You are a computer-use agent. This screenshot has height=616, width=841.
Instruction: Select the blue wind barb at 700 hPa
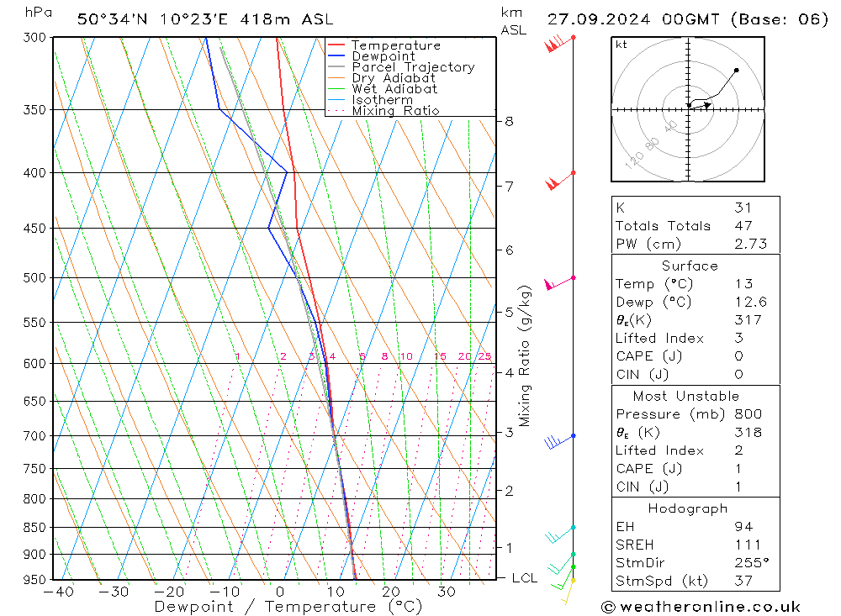pos(560,441)
